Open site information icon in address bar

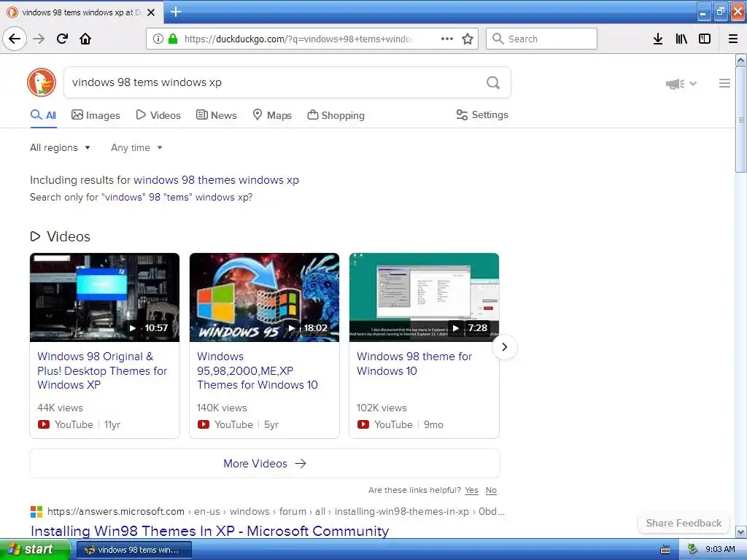158,39
